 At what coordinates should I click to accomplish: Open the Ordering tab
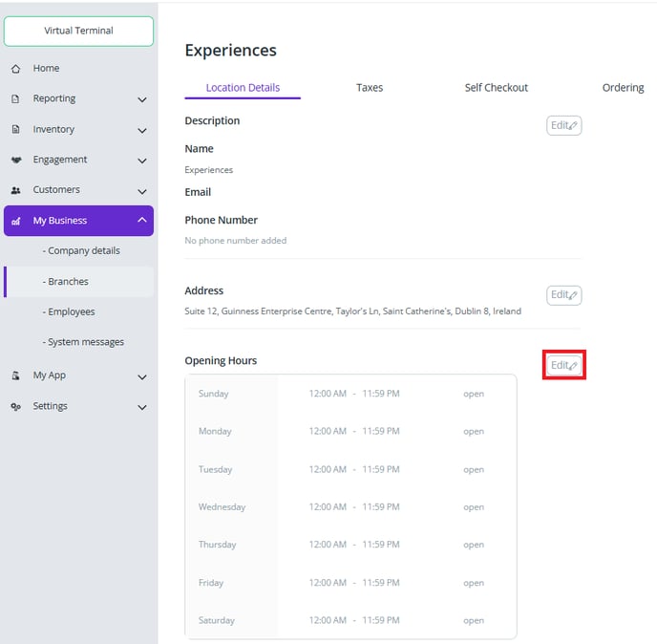click(x=623, y=88)
